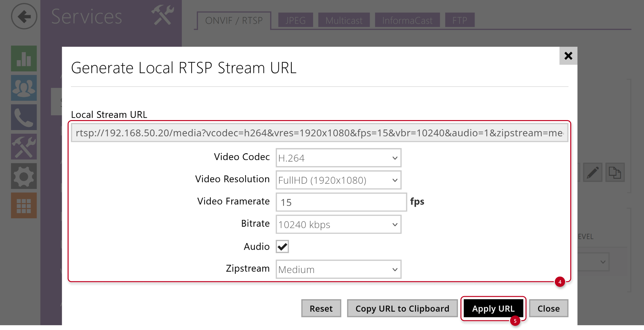Open the orange grid sidebar icon
This screenshot has height=330, width=644.
(x=24, y=205)
